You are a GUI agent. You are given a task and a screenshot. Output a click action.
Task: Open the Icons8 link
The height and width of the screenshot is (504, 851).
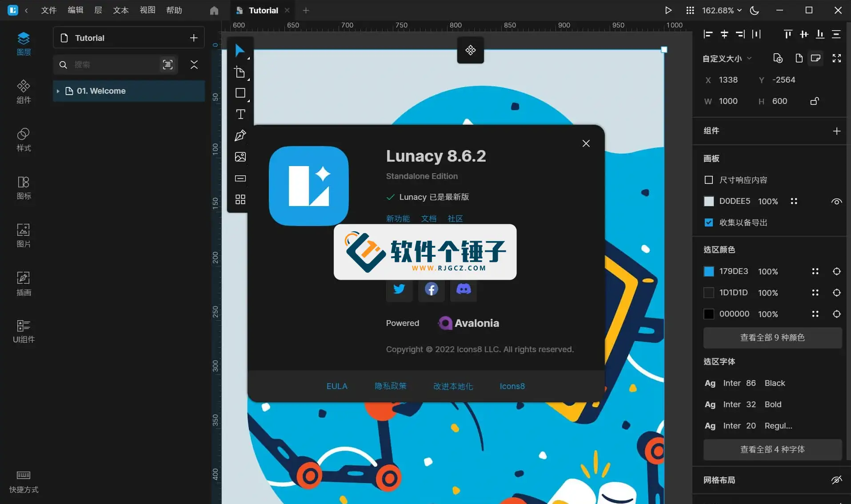[x=512, y=386]
